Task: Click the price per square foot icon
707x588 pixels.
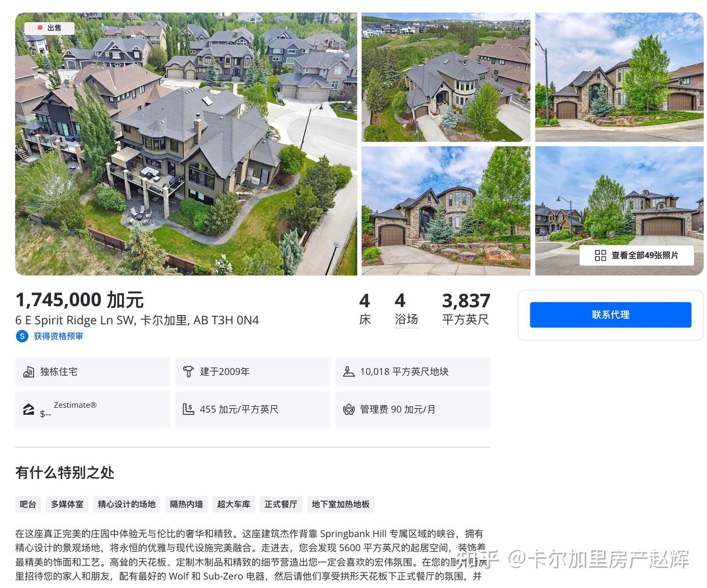Action: tap(189, 409)
